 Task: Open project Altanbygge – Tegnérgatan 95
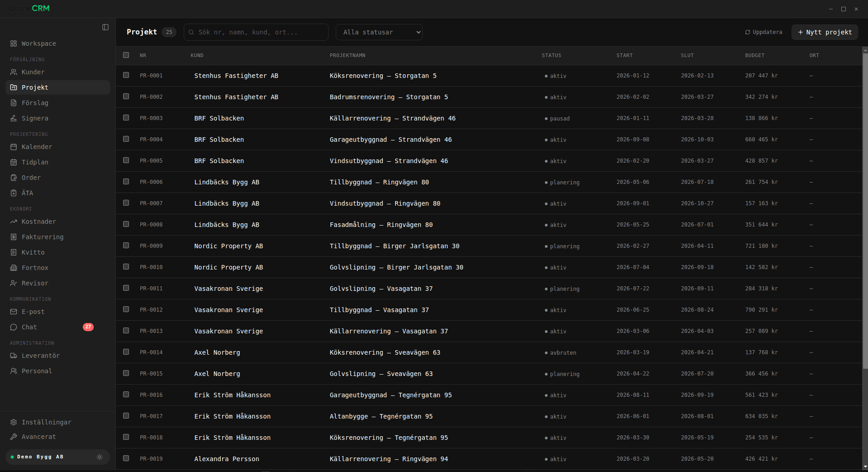381,416
